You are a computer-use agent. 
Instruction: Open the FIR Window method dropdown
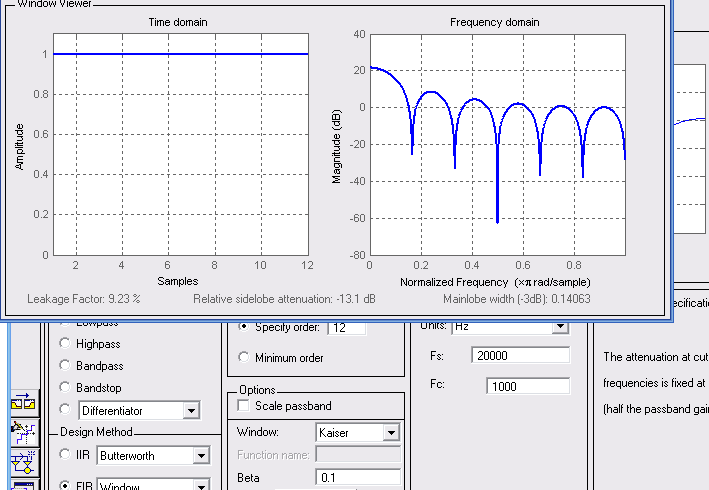coord(201,486)
